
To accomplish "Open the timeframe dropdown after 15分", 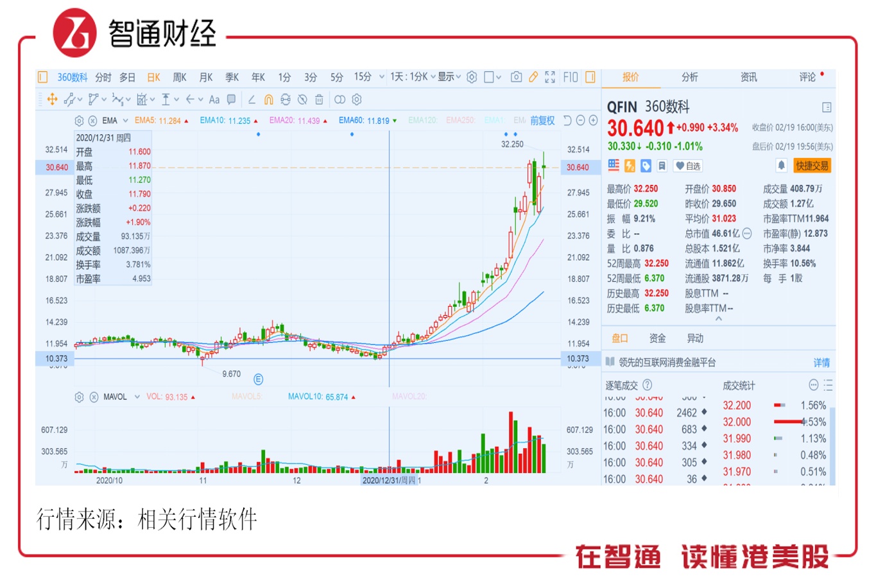I will (x=382, y=77).
